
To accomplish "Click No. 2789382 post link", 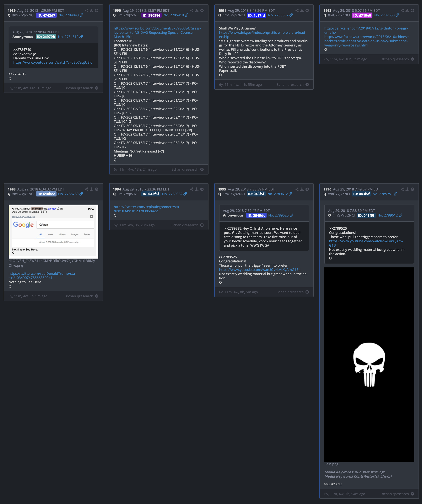I will click(172, 194).
